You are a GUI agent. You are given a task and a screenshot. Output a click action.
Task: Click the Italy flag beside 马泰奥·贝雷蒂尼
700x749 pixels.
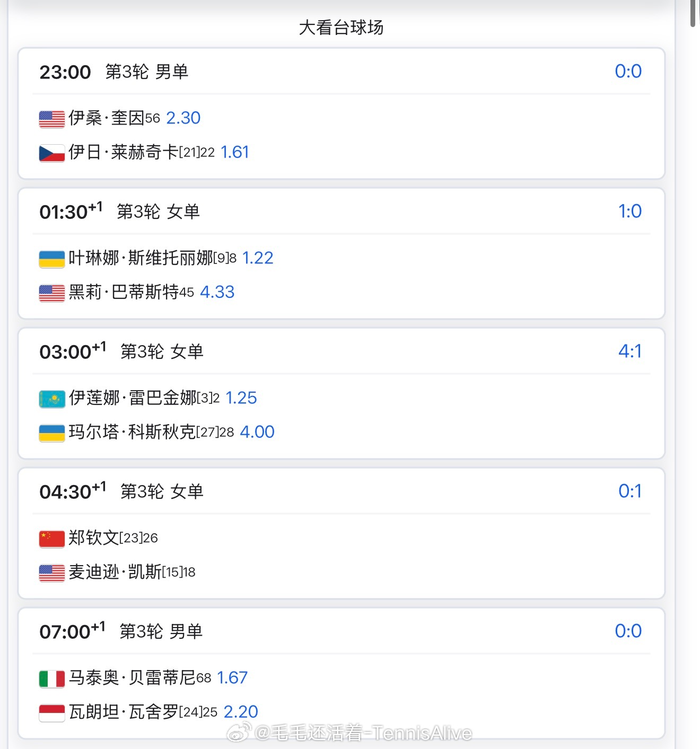(x=52, y=678)
